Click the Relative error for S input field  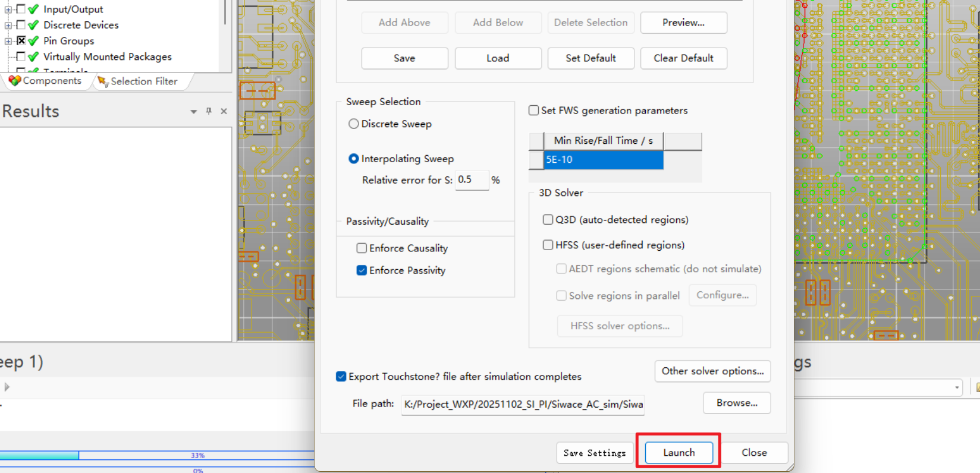pos(472,179)
